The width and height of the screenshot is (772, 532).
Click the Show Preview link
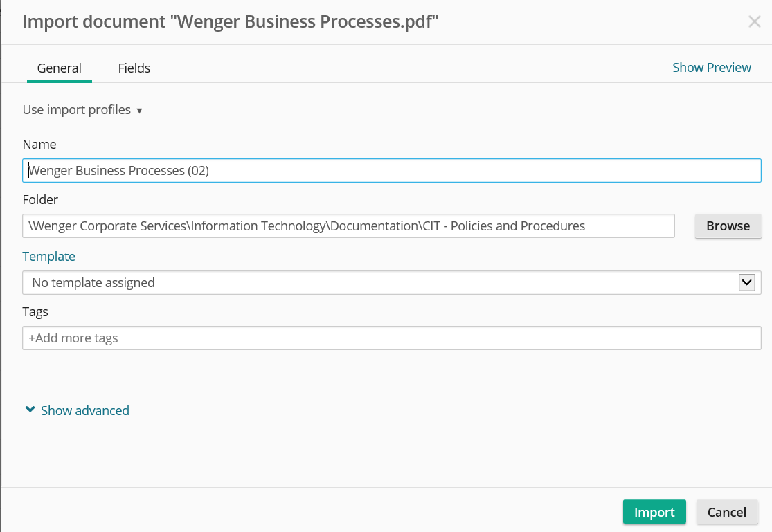(712, 67)
